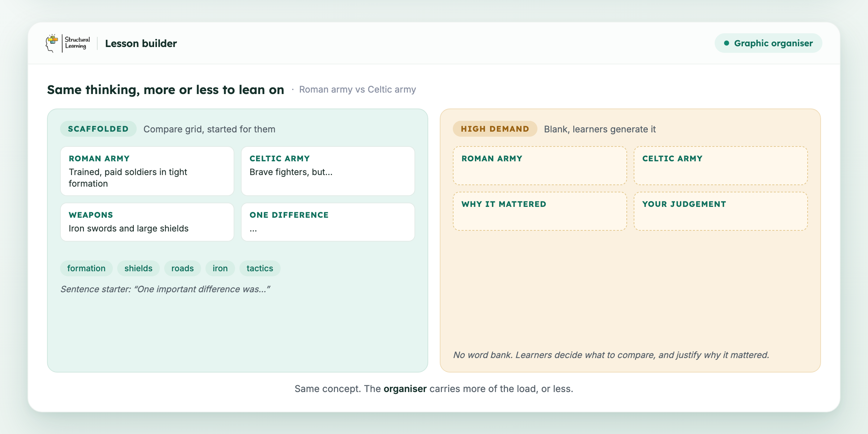Viewport: 868px width, 434px height.
Task: Click the bold word 'organiser' in footer
Action: 405,389
